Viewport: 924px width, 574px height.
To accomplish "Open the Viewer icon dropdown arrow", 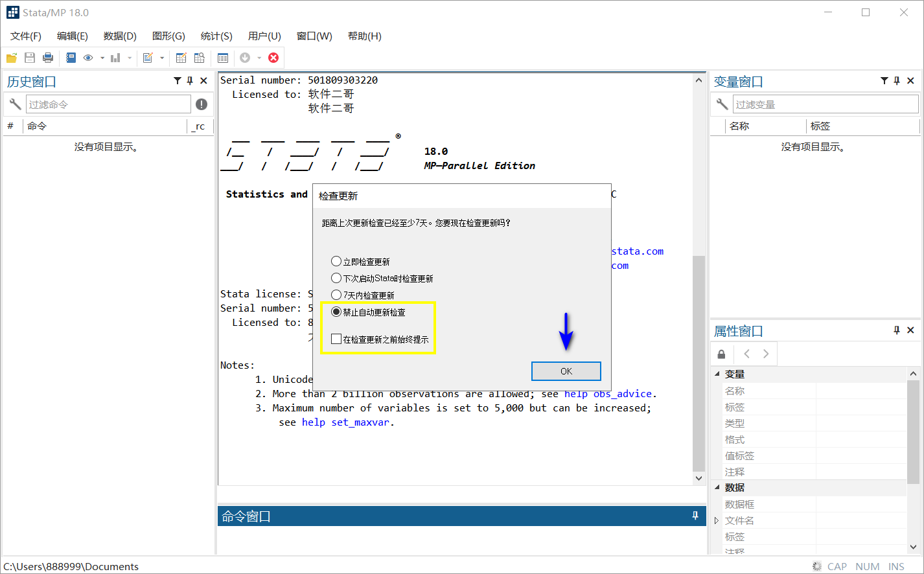I will [x=102, y=58].
